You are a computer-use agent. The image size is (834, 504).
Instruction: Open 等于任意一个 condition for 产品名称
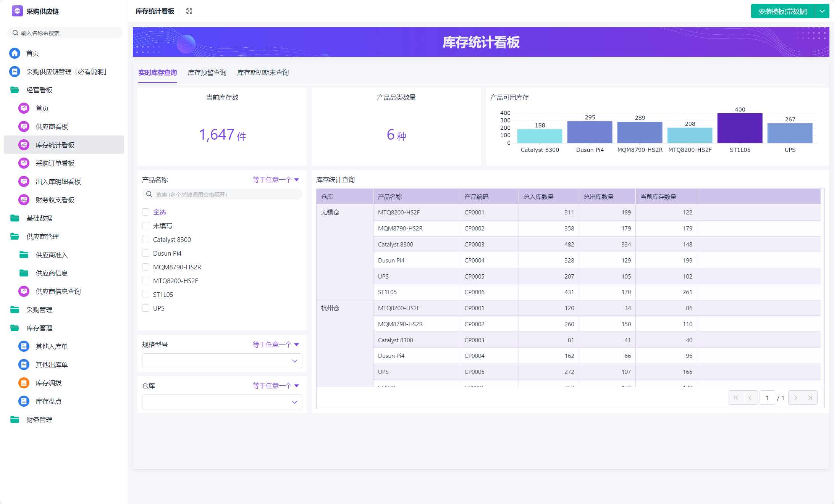[276, 180]
